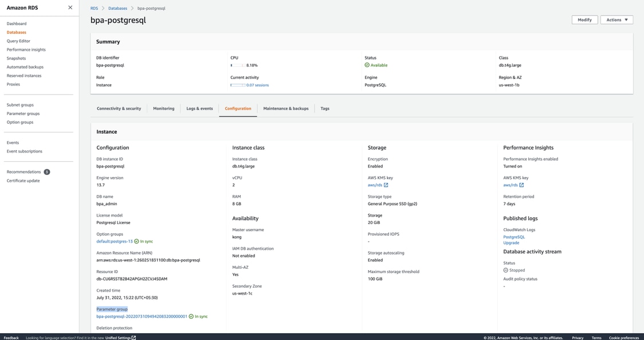The height and width of the screenshot is (340, 644).
Task: Switch to Logs & events tab
Action: [199, 108]
